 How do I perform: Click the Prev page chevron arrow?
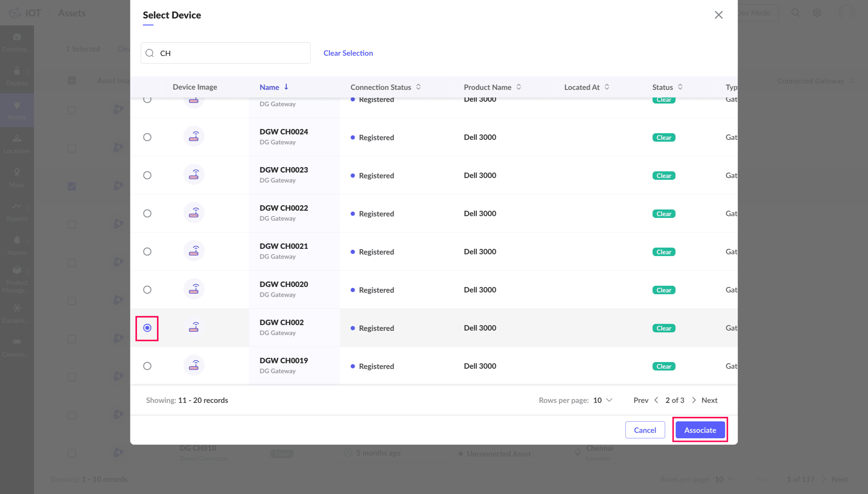coord(656,400)
